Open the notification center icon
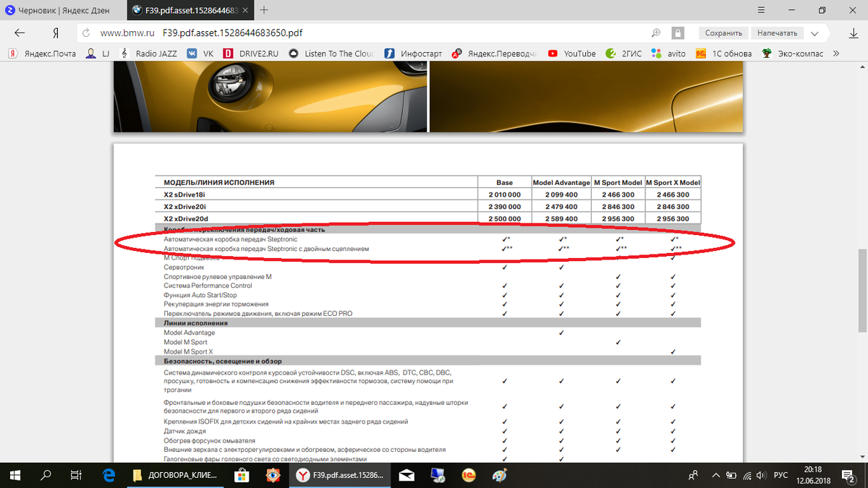The height and width of the screenshot is (488, 868). 849,475
